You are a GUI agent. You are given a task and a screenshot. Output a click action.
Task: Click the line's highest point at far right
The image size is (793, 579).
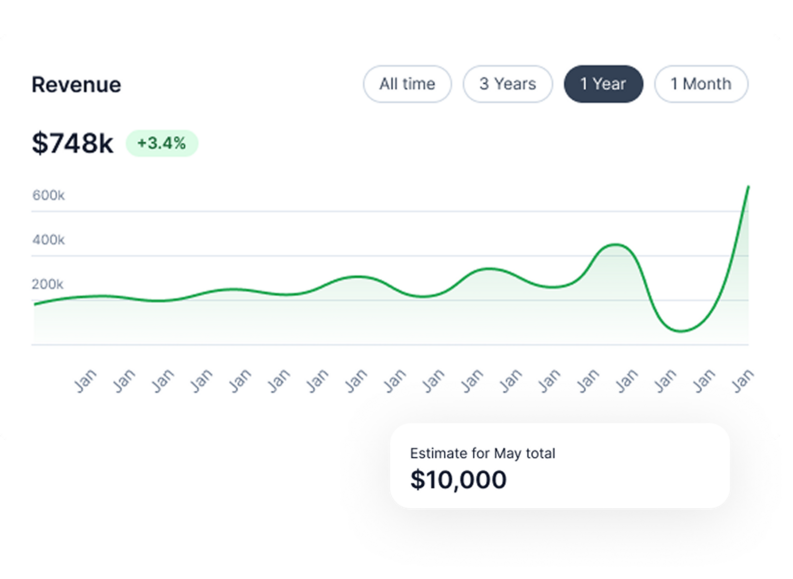coord(748,187)
